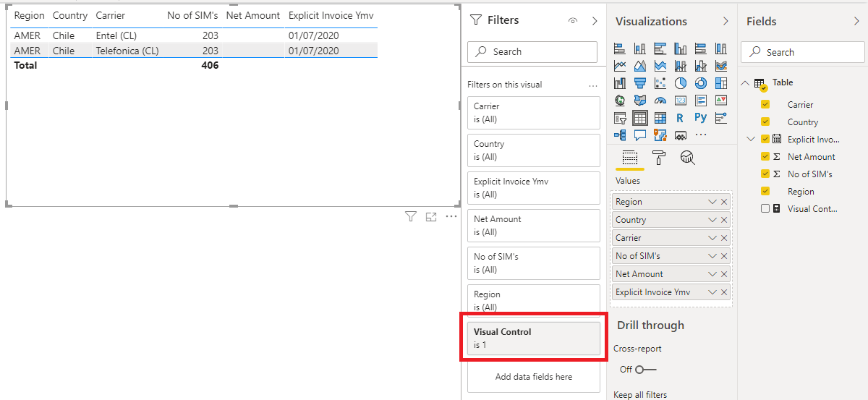868x400 pixels.
Task: Select the R script visual
Action: pos(681,118)
